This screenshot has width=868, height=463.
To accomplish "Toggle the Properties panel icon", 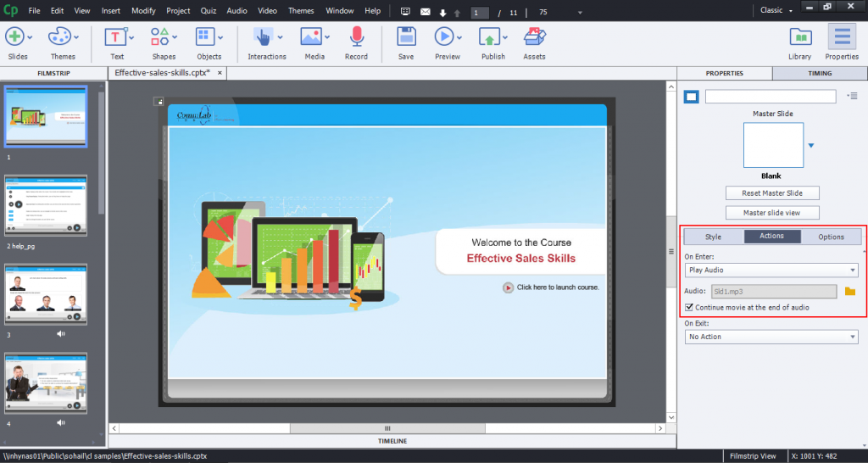I will point(842,37).
